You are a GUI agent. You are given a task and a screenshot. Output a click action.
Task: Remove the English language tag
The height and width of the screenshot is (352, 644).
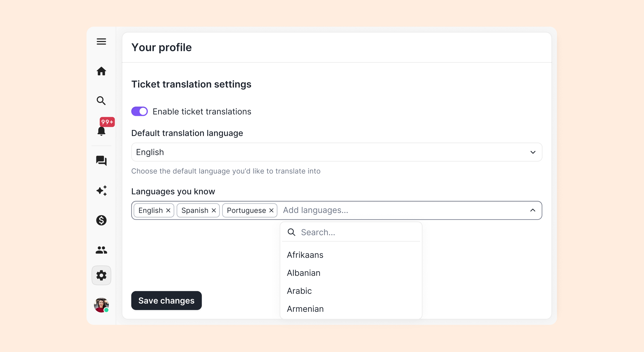tap(168, 210)
